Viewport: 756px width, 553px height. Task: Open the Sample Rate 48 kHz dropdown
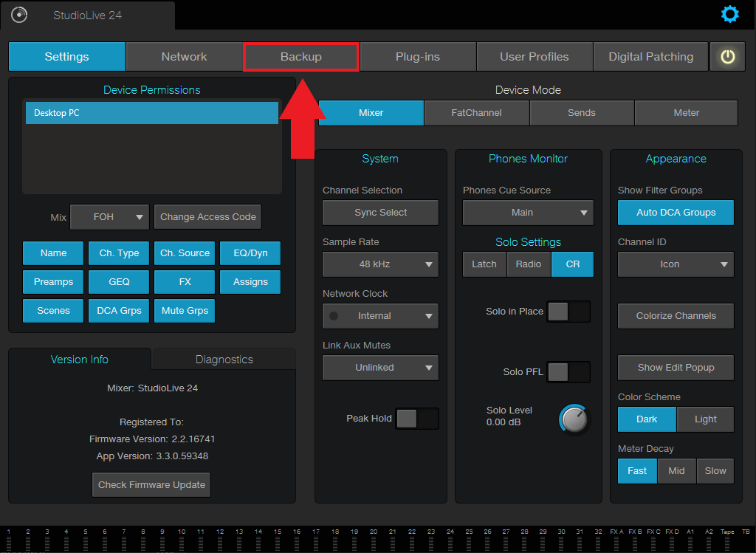click(x=380, y=264)
